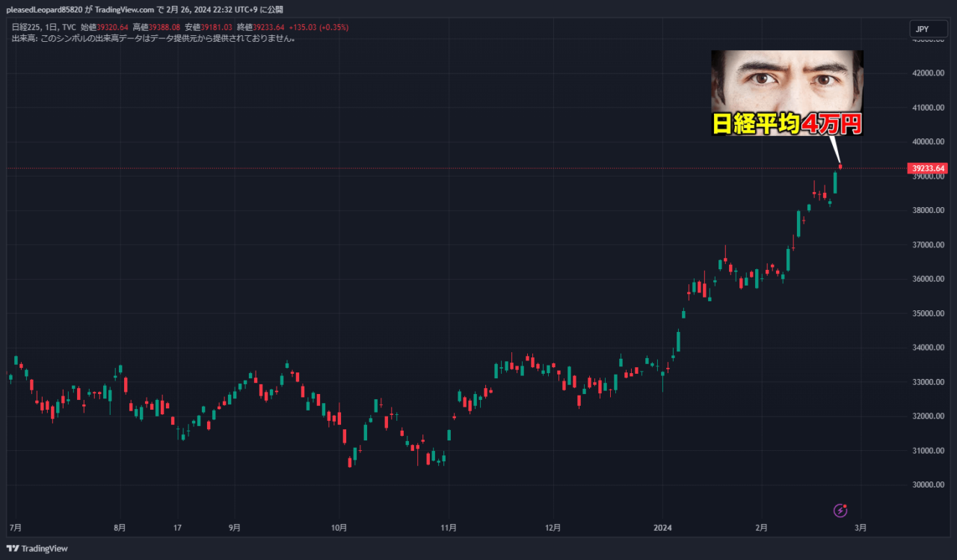The height and width of the screenshot is (560, 957).
Task: Click the 終値 39233.64 close value
Action: [268, 26]
